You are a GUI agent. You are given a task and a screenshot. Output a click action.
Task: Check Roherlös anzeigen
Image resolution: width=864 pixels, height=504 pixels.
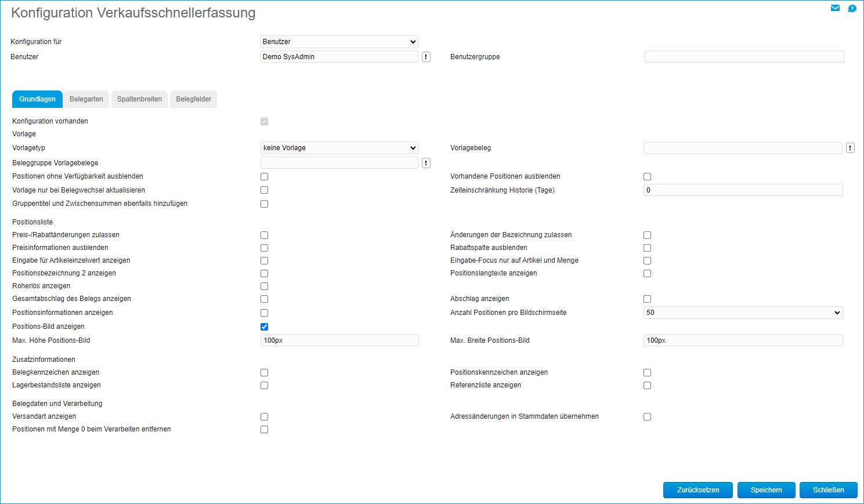click(264, 286)
